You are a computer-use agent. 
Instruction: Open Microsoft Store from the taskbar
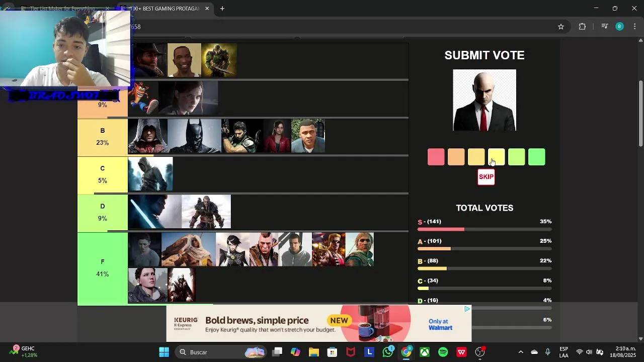pos(332,352)
